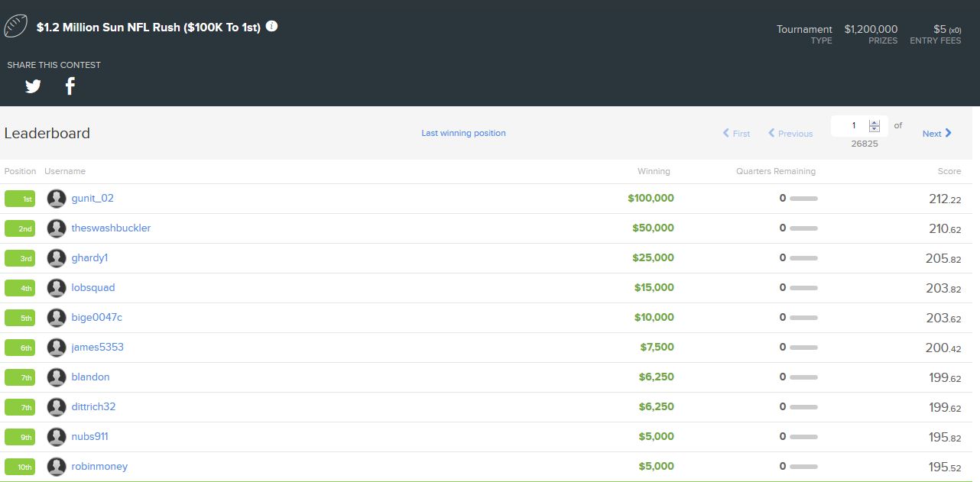Jump to First leaderboard page
The image size is (980, 482).
[736, 134]
